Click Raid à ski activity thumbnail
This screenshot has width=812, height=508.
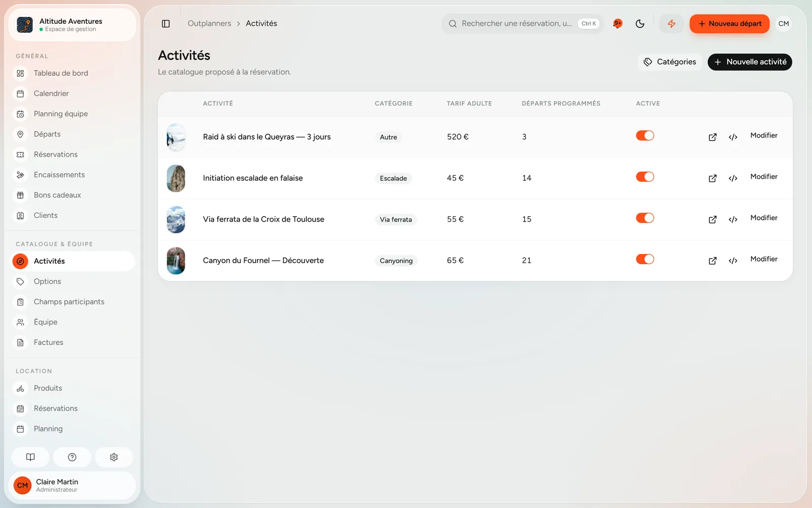[x=176, y=137]
